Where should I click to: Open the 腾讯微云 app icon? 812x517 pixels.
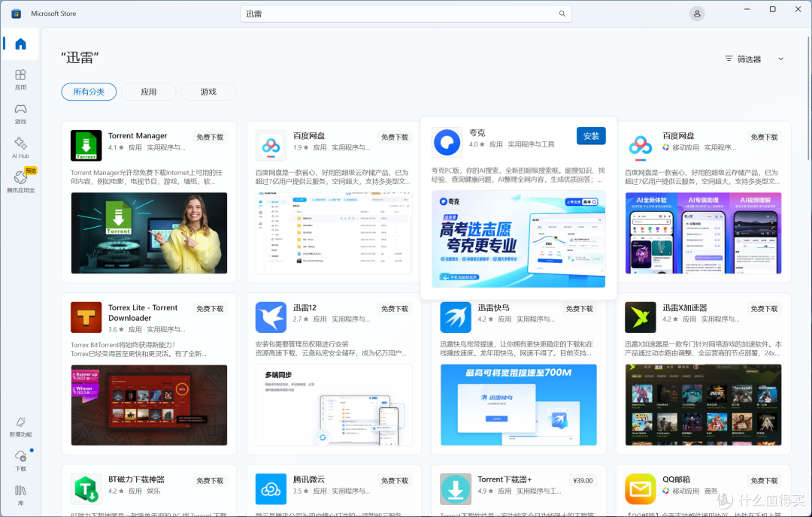pos(271,489)
